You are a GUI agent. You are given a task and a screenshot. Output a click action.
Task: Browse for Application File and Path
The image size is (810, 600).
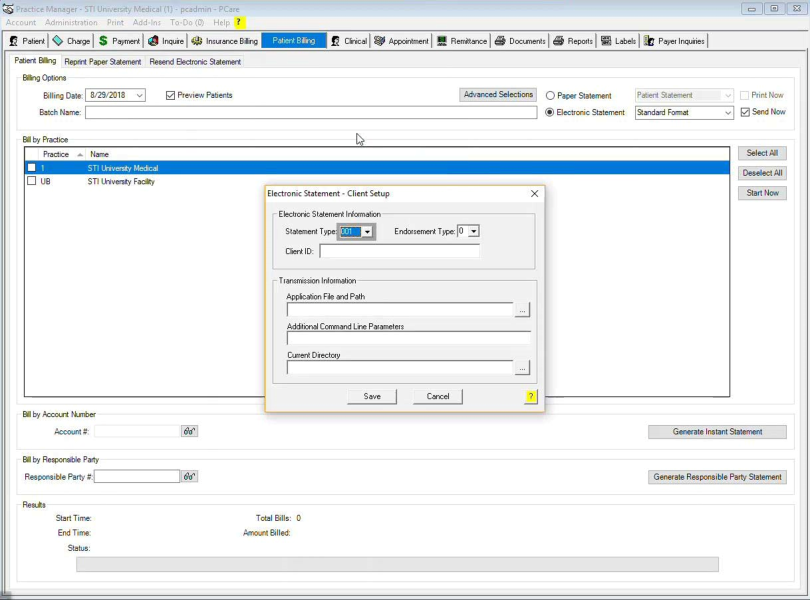pos(522,311)
